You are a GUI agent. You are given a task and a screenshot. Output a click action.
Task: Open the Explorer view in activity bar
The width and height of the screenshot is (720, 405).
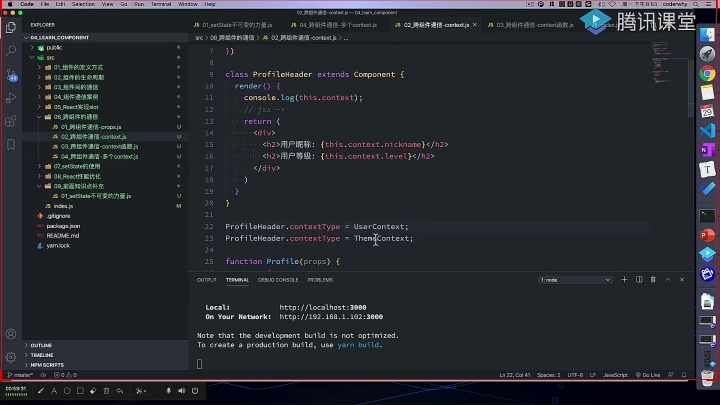[x=11, y=28]
